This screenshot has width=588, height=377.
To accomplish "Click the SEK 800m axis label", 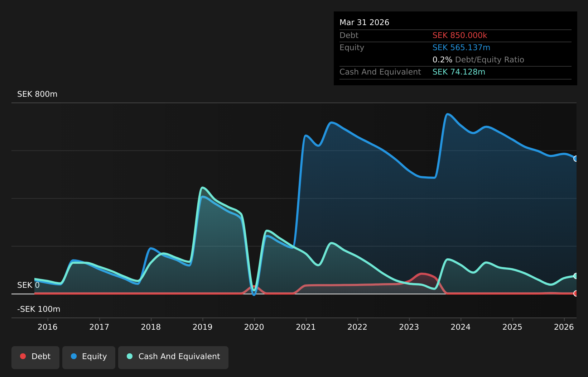I will point(37,94).
